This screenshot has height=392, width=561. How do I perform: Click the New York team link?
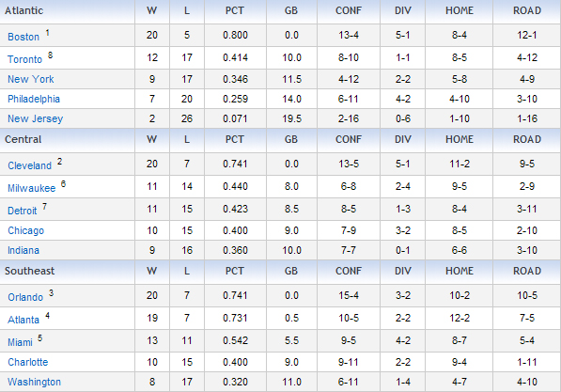coord(31,79)
